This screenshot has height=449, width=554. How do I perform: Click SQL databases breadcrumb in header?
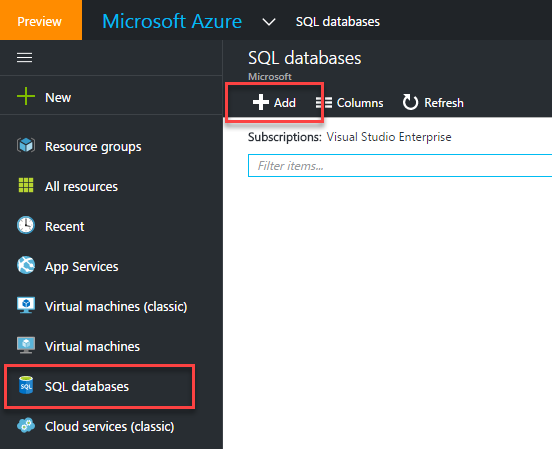coord(338,22)
